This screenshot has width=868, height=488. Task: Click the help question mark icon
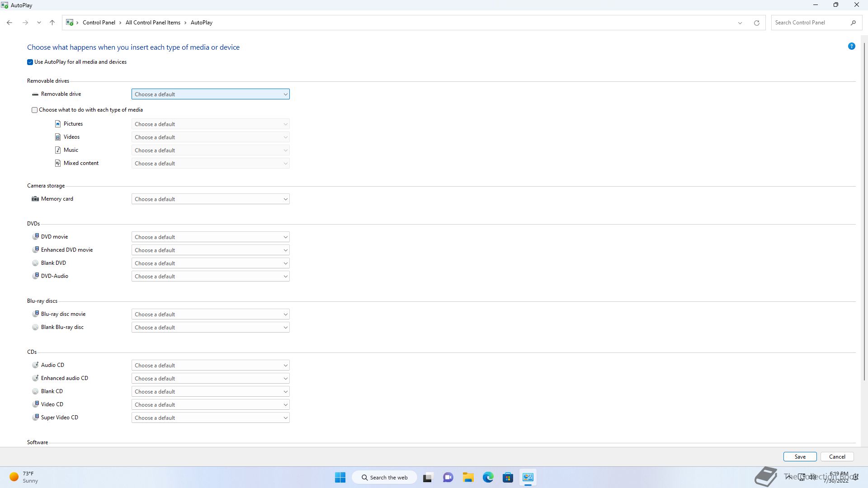(x=851, y=46)
